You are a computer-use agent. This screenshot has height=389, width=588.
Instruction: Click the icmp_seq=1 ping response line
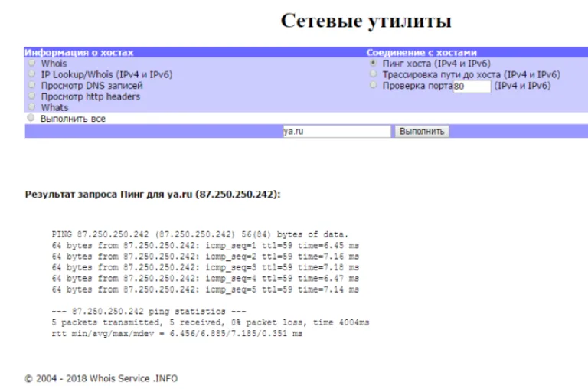click(x=205, y=245)
